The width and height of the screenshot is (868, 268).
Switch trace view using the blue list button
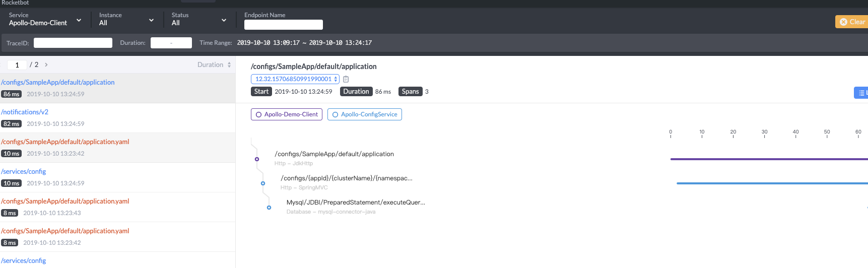click(861, 93)
